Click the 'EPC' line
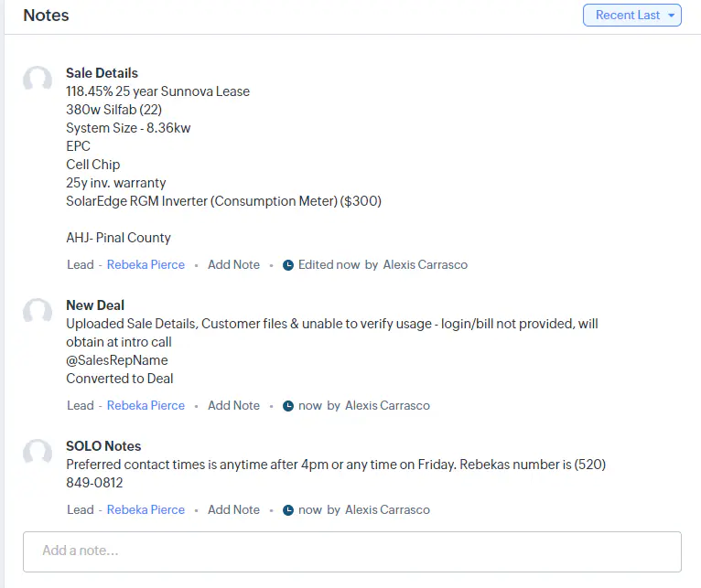The image size is (701, 588). [78, 146]
